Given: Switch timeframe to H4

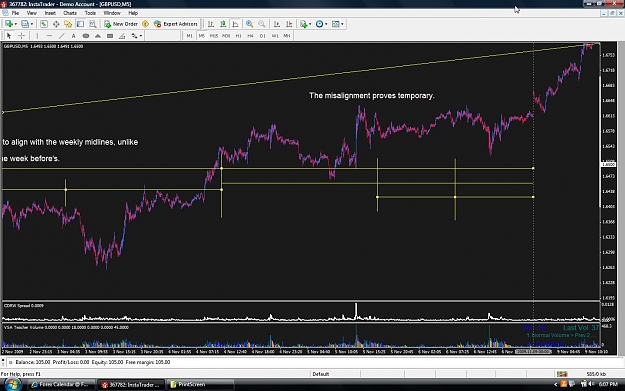Looking at the screenshot, I should (x=250, y=36).
